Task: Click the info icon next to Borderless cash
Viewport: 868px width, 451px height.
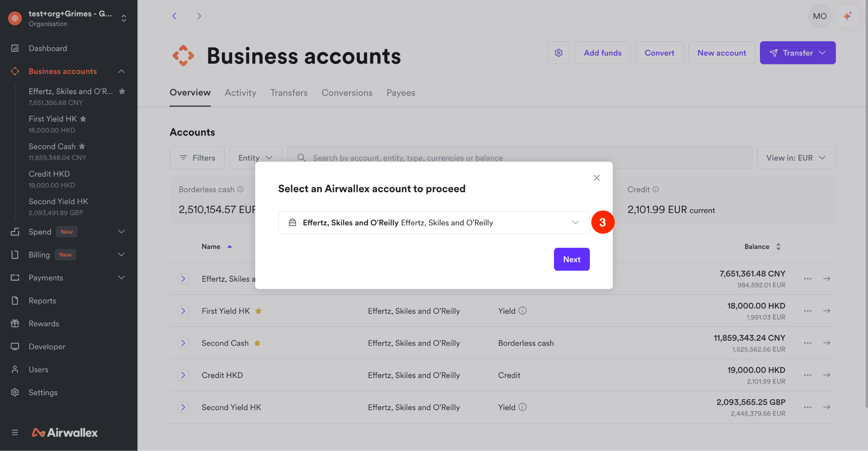Action: coord(240,189)
